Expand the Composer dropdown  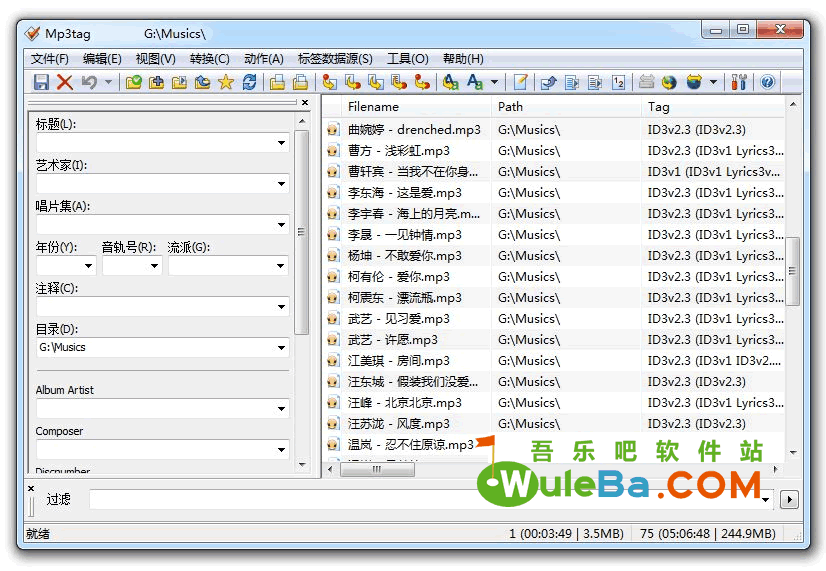(281, 450)
